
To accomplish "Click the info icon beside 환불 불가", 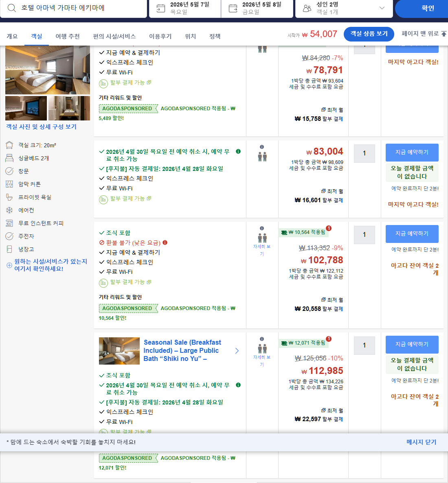I will (x=165, y=242).
